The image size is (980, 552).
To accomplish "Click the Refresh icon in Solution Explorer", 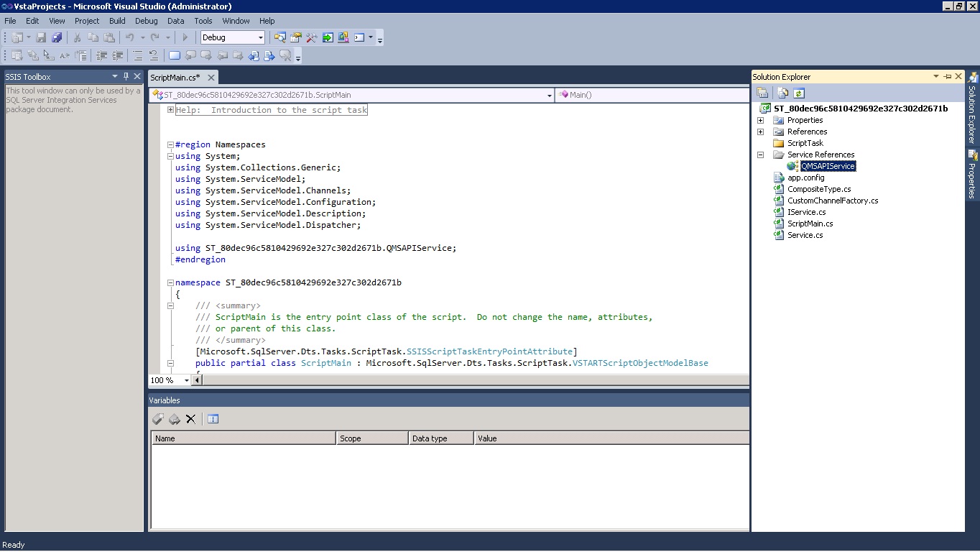I will [x=799, y=93].
